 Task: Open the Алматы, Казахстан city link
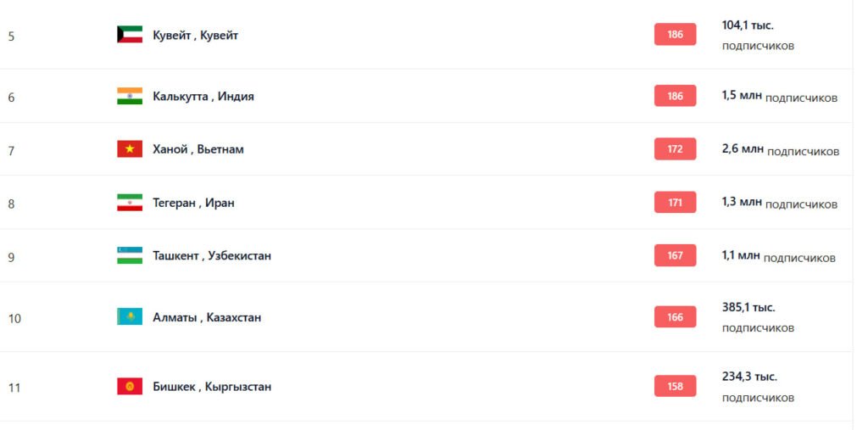coord(207,317)
